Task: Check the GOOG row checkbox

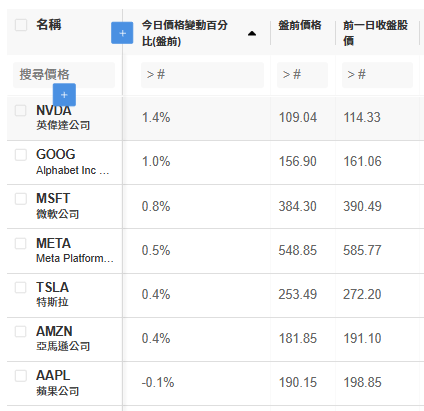Action: coord(21,155)
